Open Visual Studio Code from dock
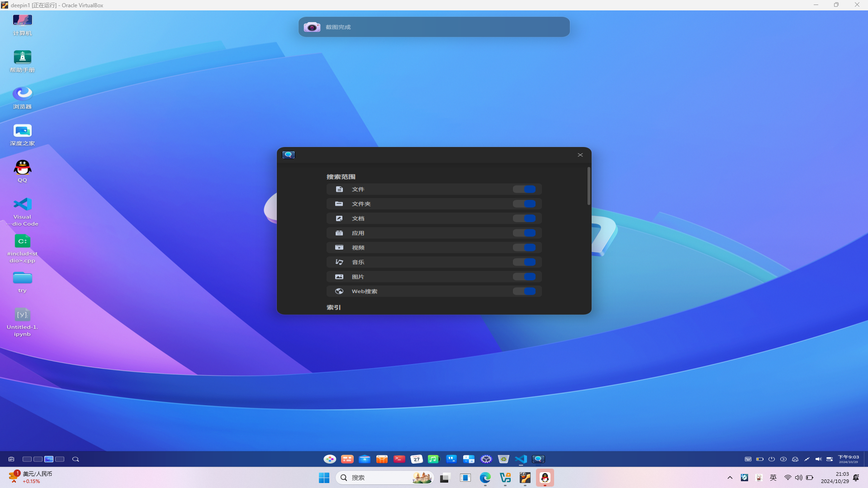This screenshot has width=868, height=488. coord(521,459)
